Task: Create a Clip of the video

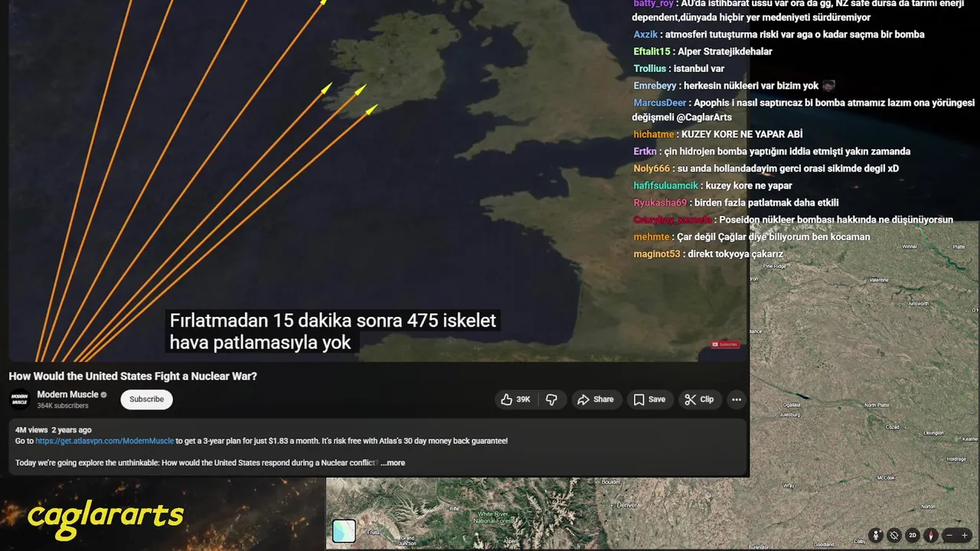Action: click(699, 399)
